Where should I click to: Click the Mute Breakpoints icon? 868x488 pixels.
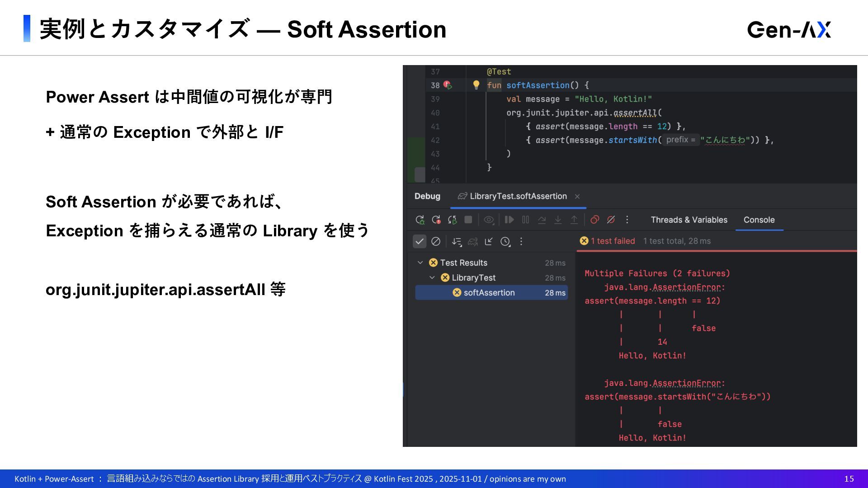[x=611, y=220]
